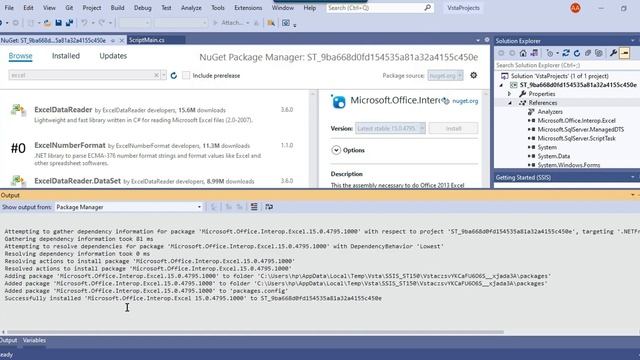The width and height of the screenshot is (640, 360).
Task: Click the Search (Ctrl+Q) box
Action: [x=380, y=8]
